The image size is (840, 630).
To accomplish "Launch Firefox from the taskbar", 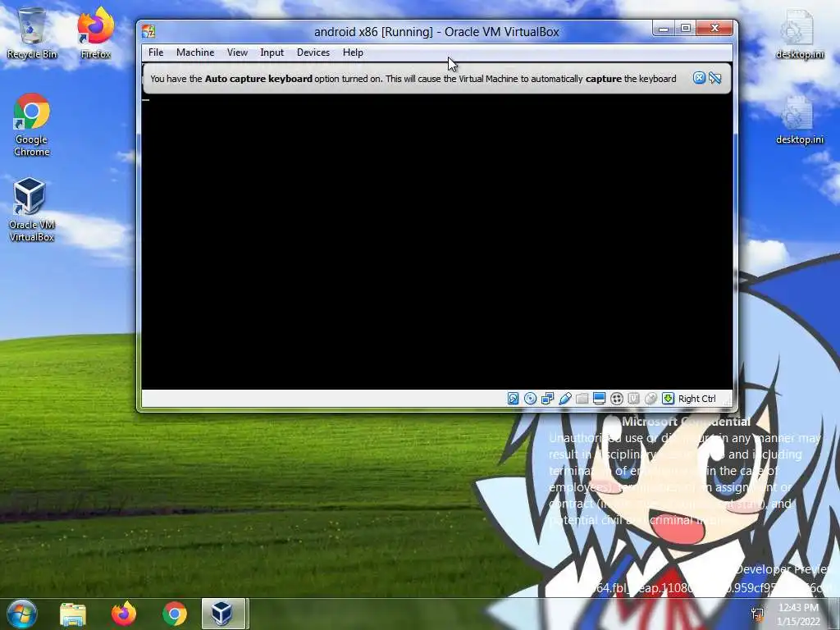I will coord(124,614).
